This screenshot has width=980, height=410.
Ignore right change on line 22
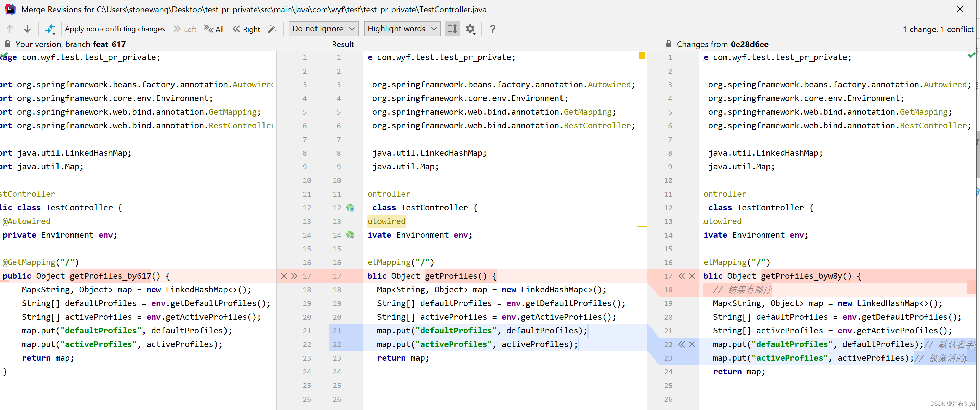[692, 344]
